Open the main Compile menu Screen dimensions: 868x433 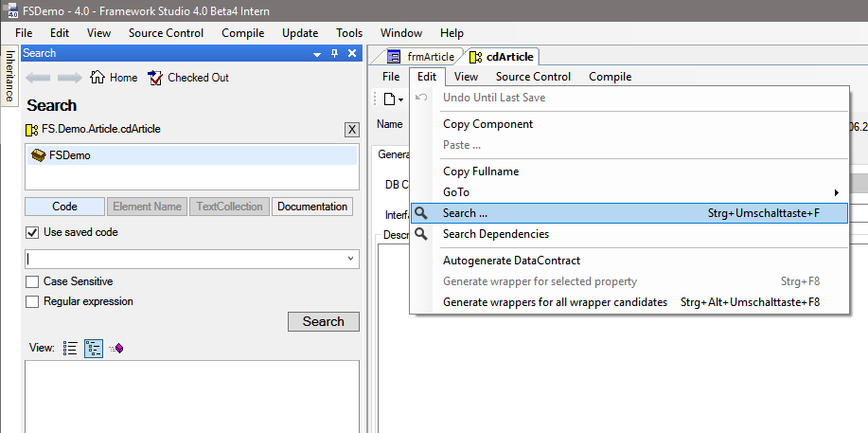click(x=243, y=33)
